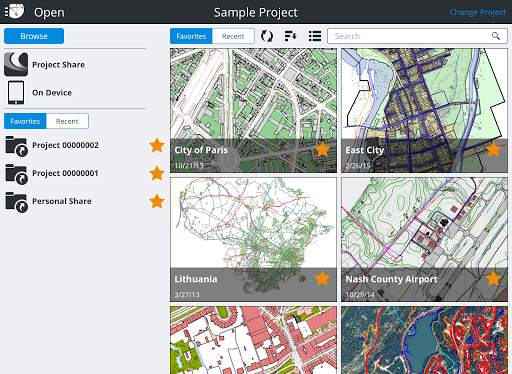Open the East City map thumbnail
The image size is (512, 374).
(x=424, y=110)
